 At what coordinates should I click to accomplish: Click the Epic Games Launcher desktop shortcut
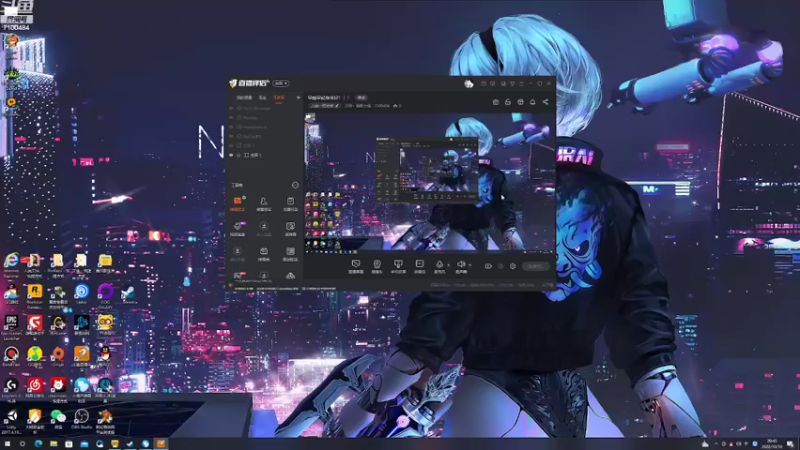11,326
